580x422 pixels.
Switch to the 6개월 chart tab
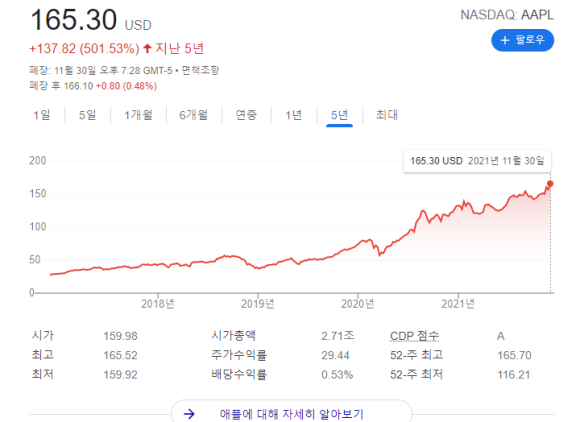193,115
